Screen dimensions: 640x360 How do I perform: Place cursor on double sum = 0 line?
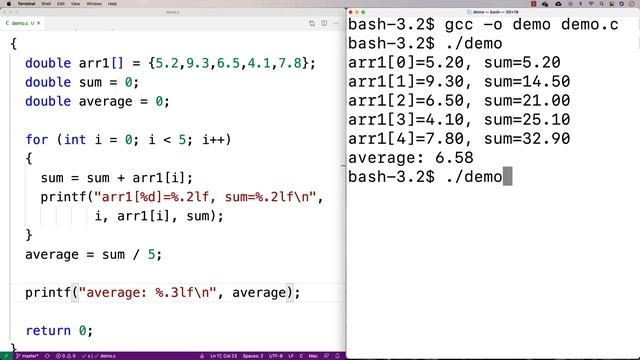click(82, 82)
